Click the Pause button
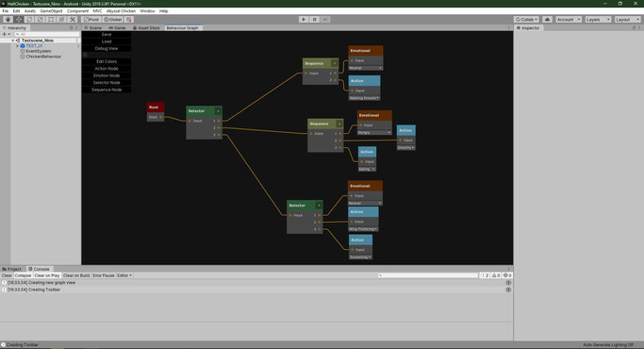644x349 pixels. (314, 19)
